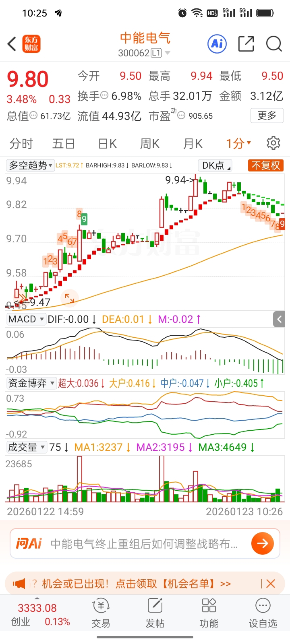Close the 机会名单 promo banner
Viewport: 290px width, 644px height.
(x=271, y=584)
